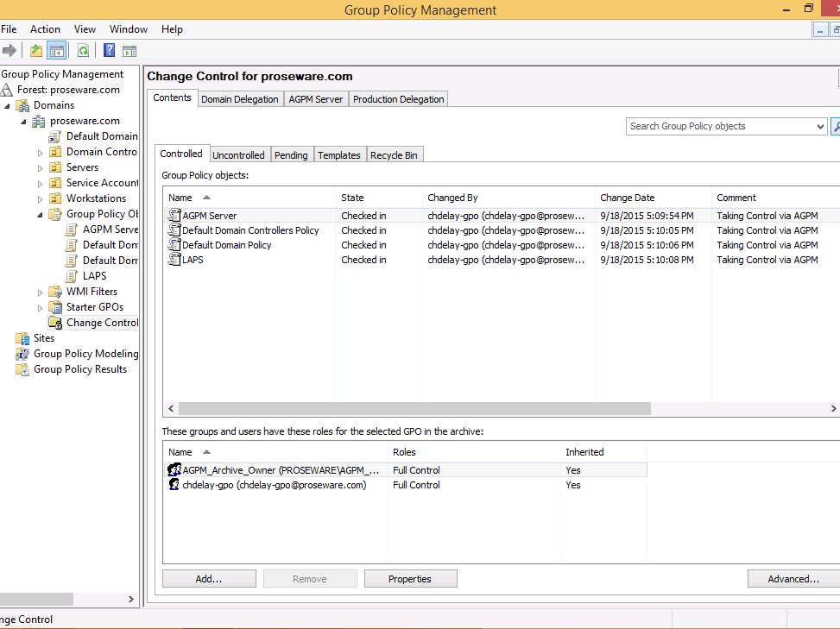The width and height of the screenshot is (840, 629).
Task: Select the Change Control node icon
Action: click(55, 323)
